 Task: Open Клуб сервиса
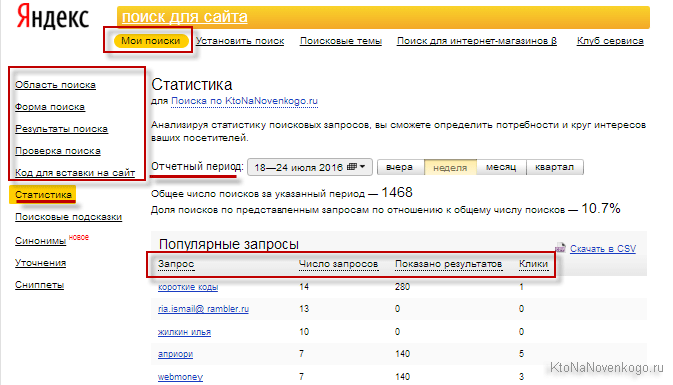[x=610, y=41]
